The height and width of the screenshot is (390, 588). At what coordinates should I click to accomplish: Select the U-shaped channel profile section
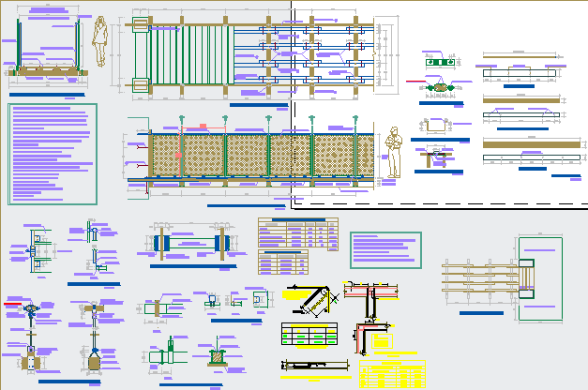coord(436,127)
